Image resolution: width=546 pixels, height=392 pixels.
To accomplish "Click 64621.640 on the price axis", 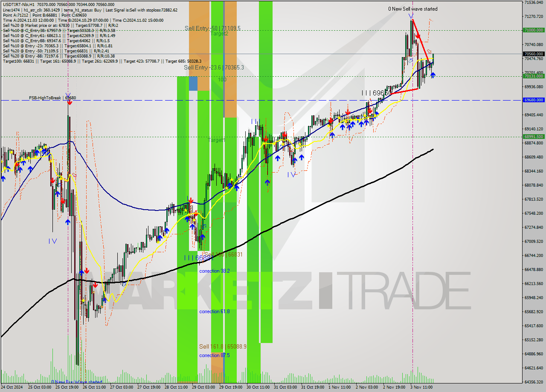I will click(534, 368).
